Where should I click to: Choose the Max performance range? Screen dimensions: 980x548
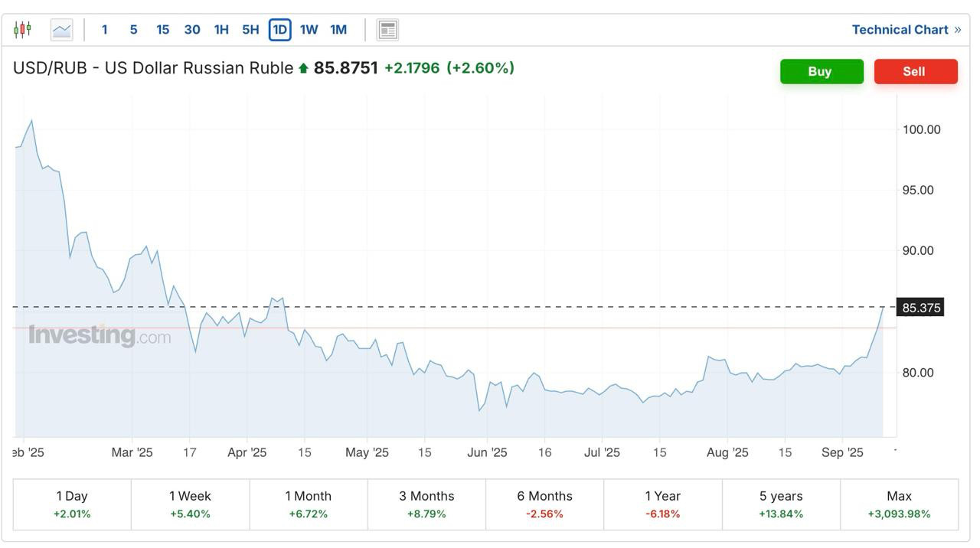coord(899,504)
